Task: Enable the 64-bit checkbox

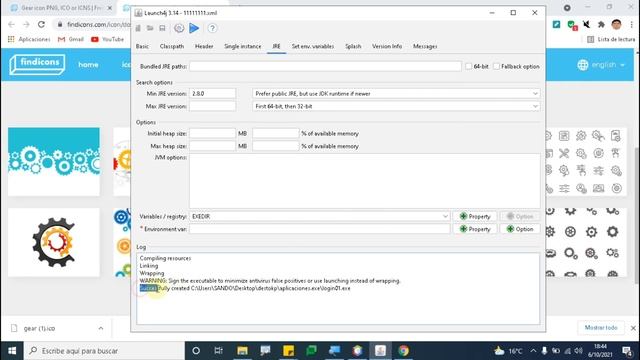Action: pos(469,66)
